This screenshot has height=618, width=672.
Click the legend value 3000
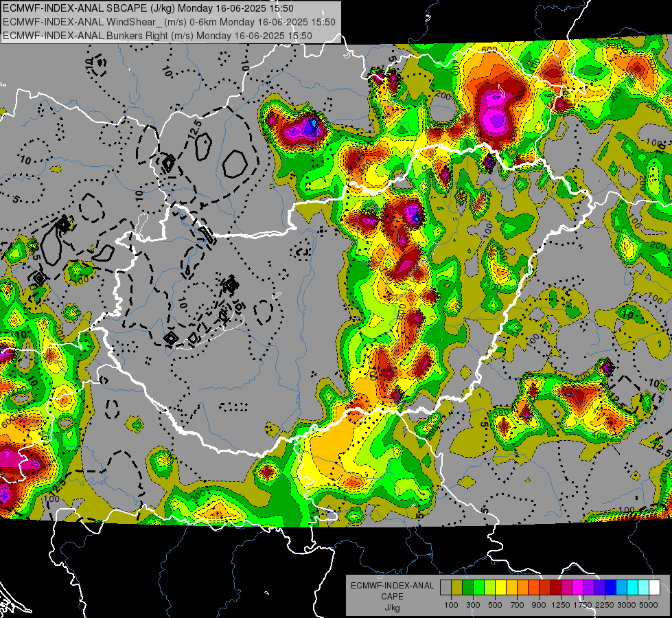click(x=627, y=605)
